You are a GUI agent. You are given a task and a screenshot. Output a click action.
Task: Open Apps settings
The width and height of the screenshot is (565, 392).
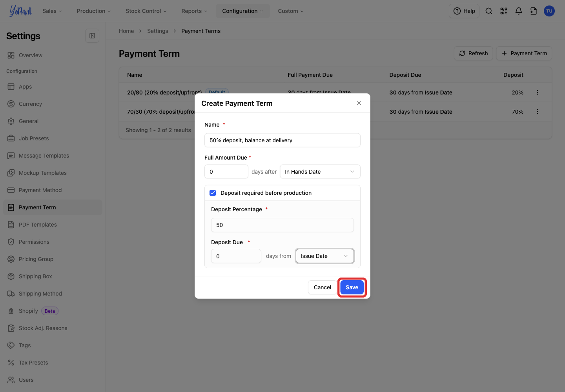[53, 87]
